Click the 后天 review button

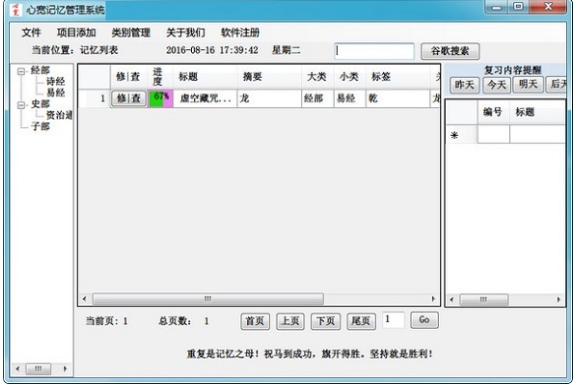(x=556, y=85)
